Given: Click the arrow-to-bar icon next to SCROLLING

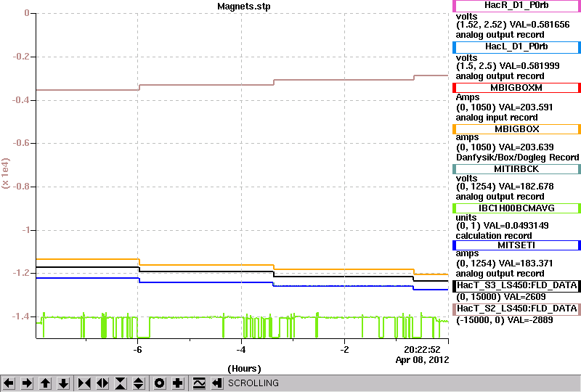Looking at the screenshot, I should (x=217, y=383).
